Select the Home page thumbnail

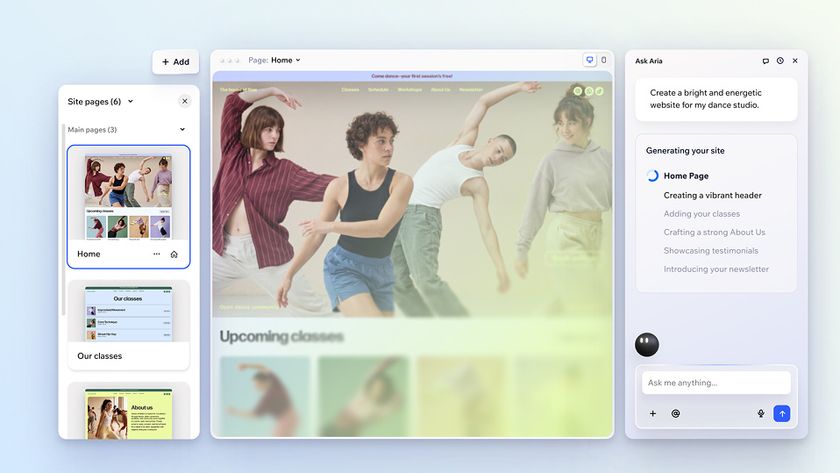click(129, 197)
